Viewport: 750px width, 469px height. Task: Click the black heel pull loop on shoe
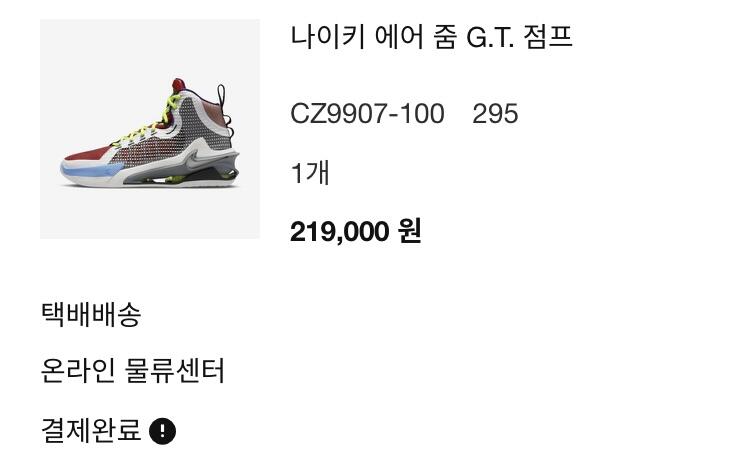click(222, 102)
